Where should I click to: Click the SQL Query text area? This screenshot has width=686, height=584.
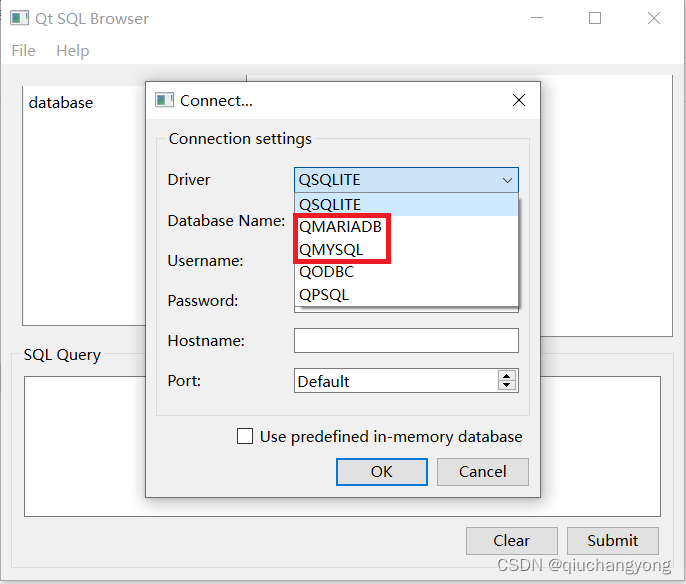342,446
